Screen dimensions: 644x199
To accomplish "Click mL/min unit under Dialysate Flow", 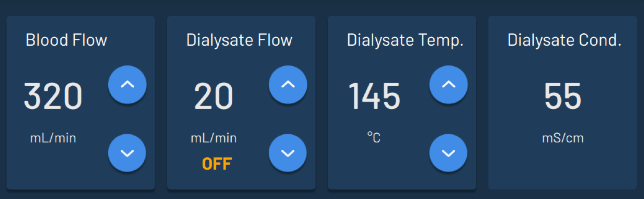I will pyautogui.click(x=214, y=138).
